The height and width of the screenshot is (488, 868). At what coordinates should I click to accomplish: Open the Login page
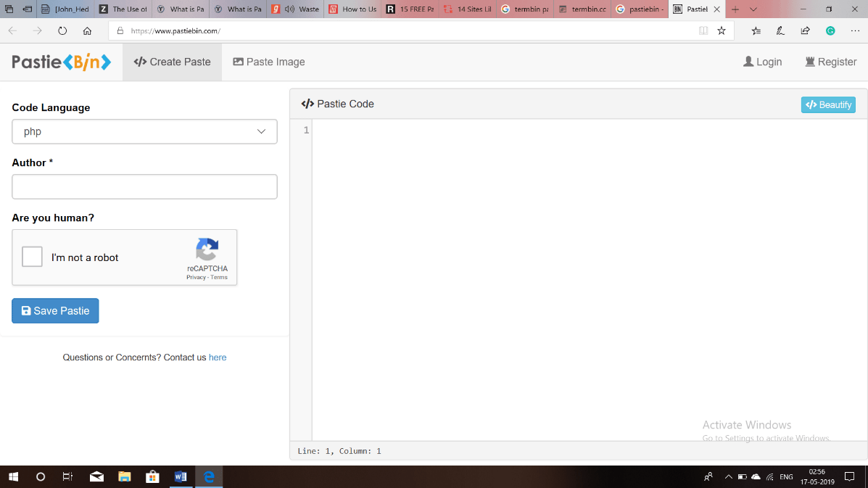tap(762, 62)
